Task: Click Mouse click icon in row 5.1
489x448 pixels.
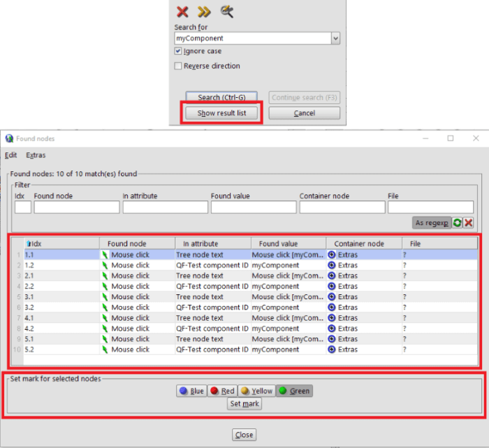Action: click(105, 339)
